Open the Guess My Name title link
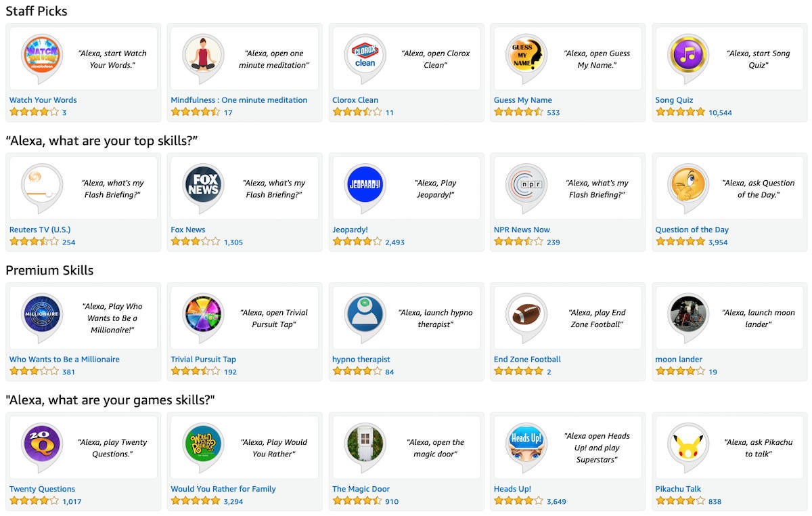 click(523, 100)
